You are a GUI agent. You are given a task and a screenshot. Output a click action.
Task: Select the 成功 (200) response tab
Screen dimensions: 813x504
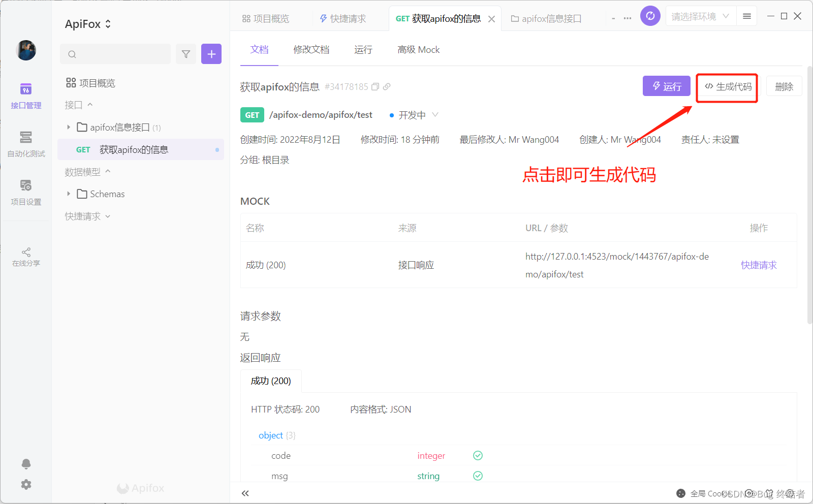click(271, 381)
